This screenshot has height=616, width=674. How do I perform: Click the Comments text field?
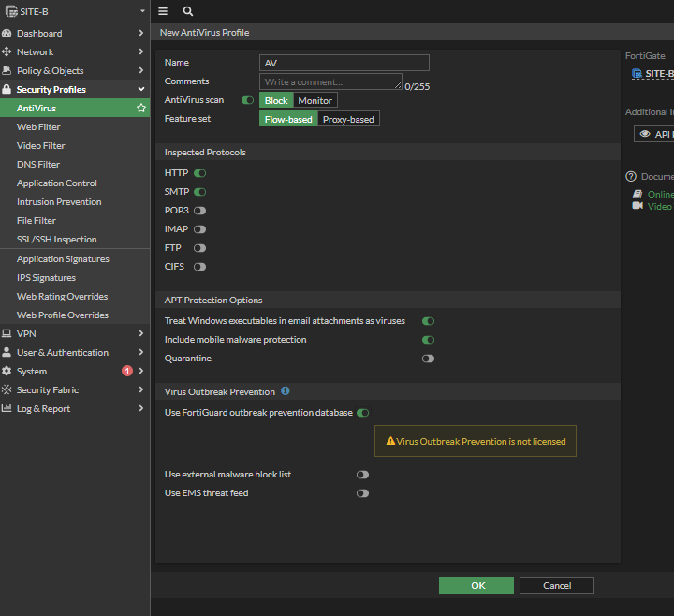pyautogui.click(x=330, y=82)
